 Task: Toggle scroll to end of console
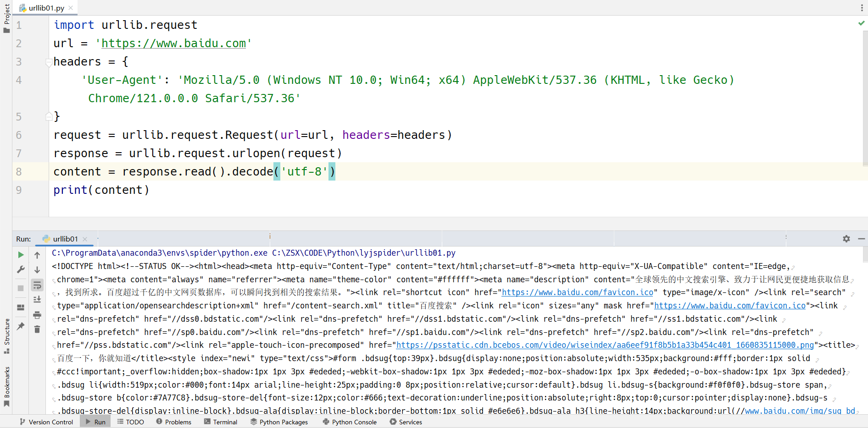point(37,300)
